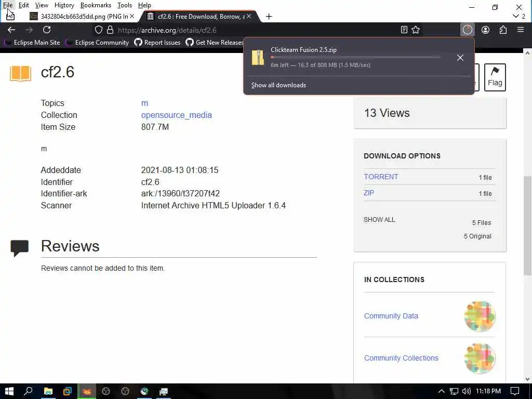Open taskbar search icon
The width and height of the screenshot is (532, 399).
28,391
